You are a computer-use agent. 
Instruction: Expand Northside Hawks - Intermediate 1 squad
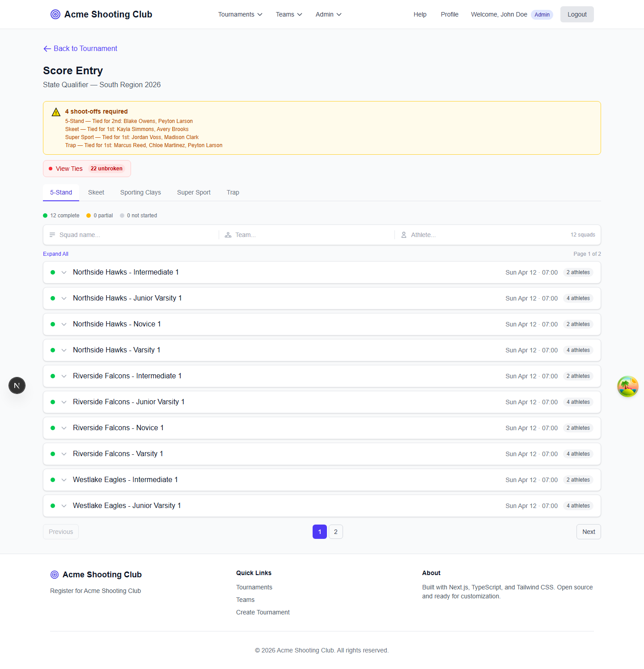click(x=64, y=272)
